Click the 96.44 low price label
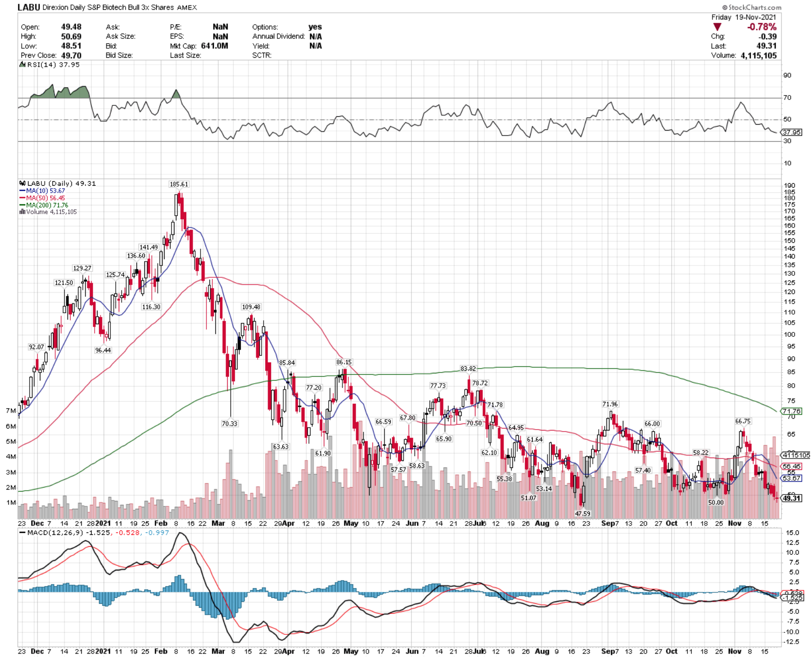 (x=103, y=350)
